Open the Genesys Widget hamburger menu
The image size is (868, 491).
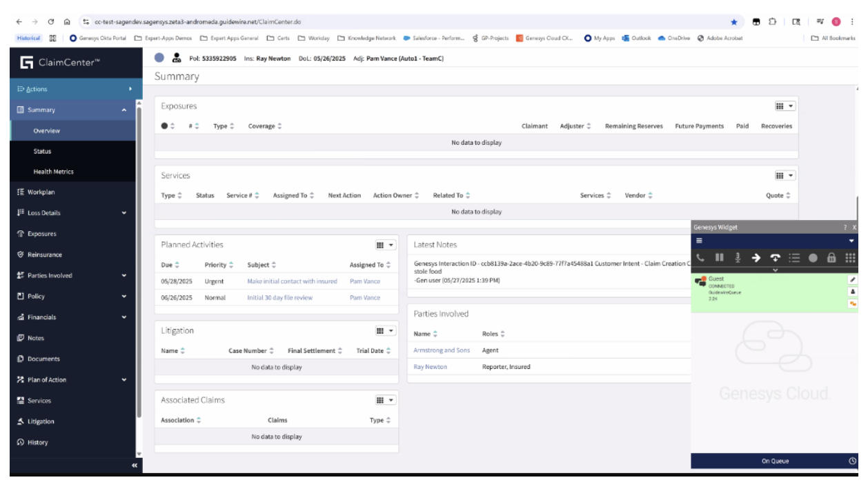[699, 241]
